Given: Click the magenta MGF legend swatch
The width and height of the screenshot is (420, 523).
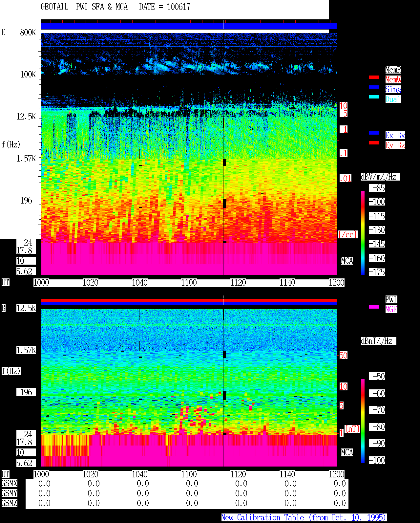Looking at the screenshot, I should 374,307.
